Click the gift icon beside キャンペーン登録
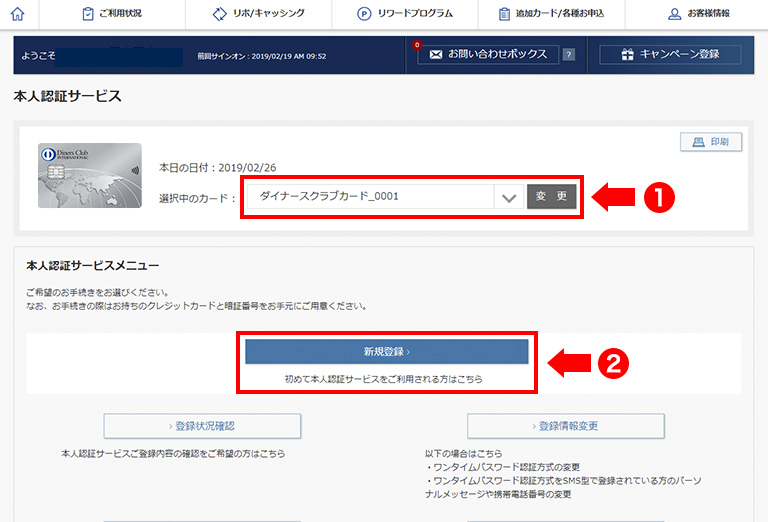Viewport: 768px width, 522px height. [627, 54]
